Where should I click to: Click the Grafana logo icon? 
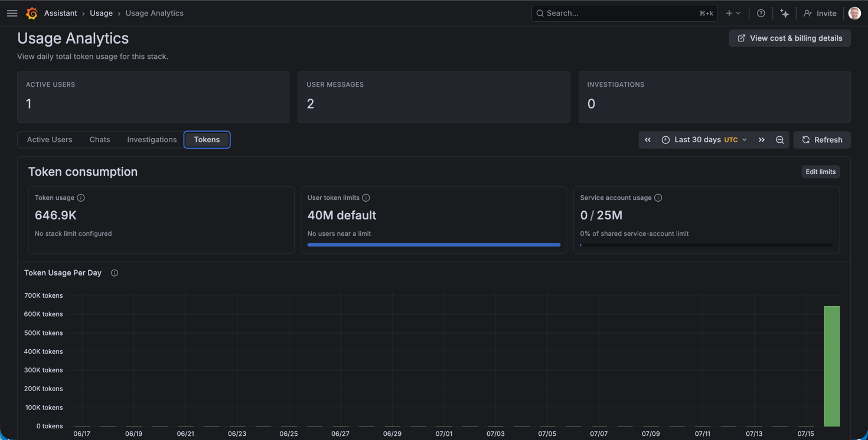[32, 13]
